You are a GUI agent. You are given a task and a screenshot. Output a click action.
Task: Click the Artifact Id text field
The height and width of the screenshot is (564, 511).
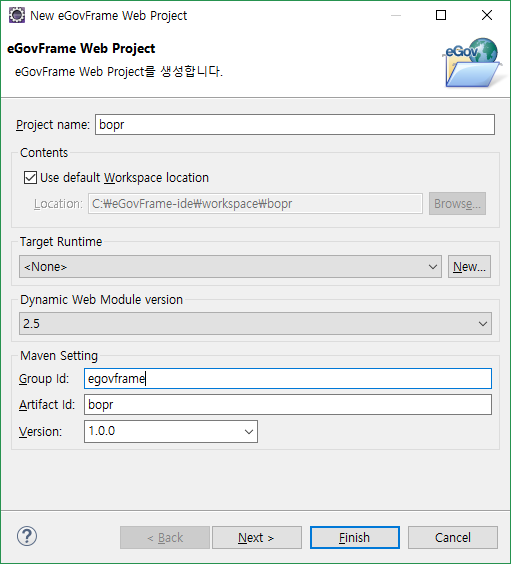click(288, 404)
